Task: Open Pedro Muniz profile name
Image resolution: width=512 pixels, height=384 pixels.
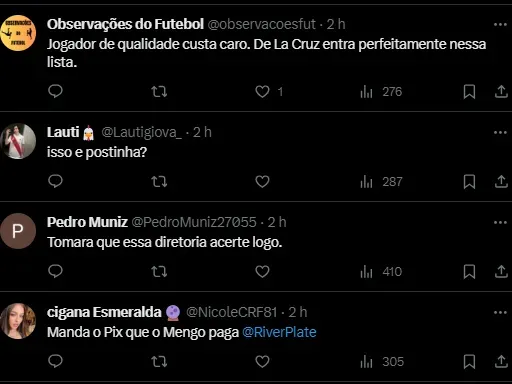Action: (87, 222)
